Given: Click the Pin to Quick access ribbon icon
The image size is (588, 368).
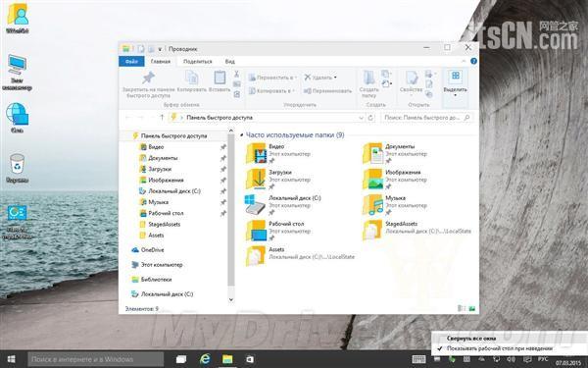Looking at the screenshot, I should [149, 79].
